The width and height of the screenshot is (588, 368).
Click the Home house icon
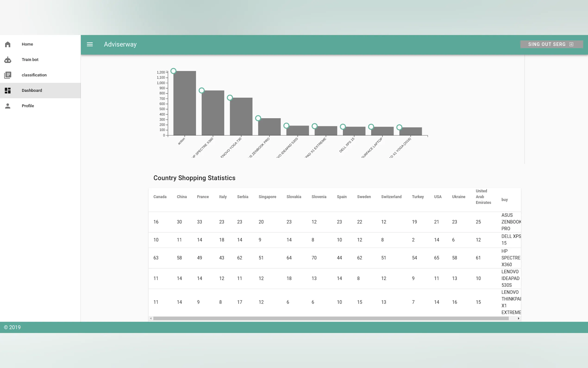[x=8, y=44]
